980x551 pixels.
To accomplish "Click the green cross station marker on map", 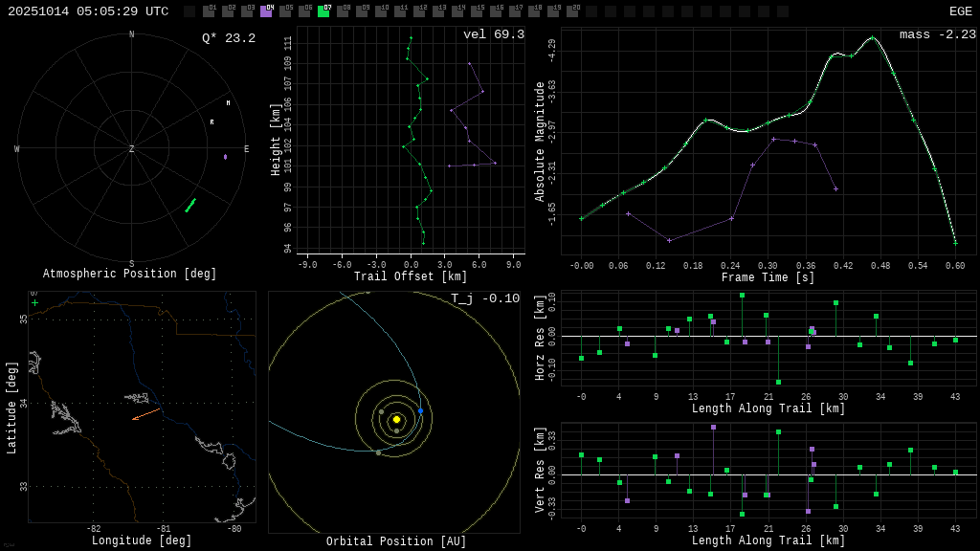I will (35, 303).
